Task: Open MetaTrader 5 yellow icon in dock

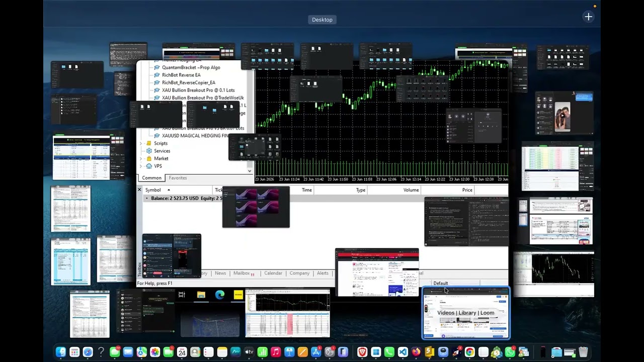Action: pos(429,352)
